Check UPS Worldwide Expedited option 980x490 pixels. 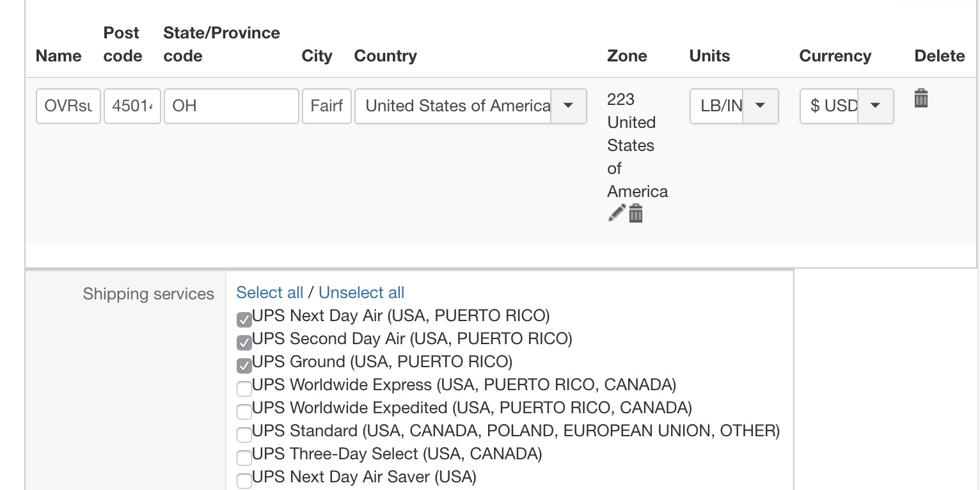[x=244, y=411]
